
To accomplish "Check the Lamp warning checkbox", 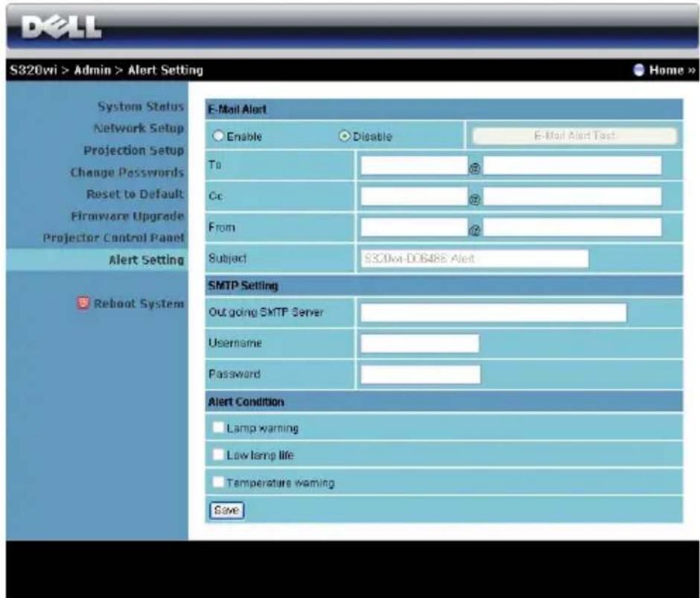I will point(218,427).
